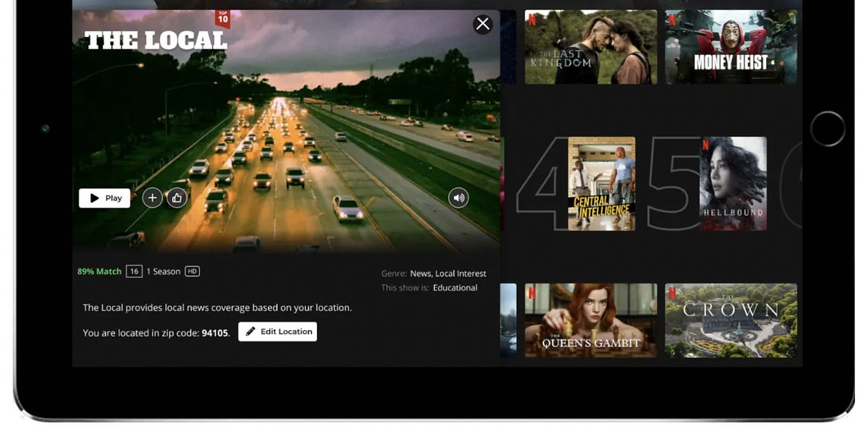Click THE LOCAL title logo

tap(156, 41)
